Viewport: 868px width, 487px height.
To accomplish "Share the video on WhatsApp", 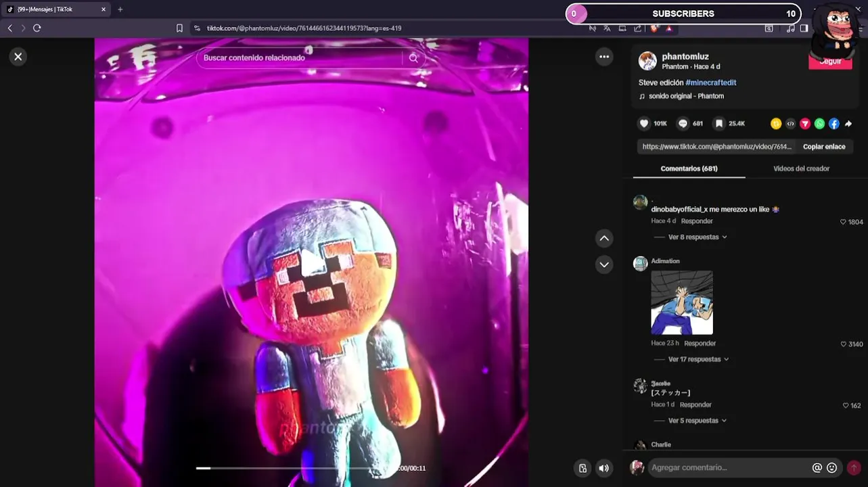I will (x=819, y=124).
